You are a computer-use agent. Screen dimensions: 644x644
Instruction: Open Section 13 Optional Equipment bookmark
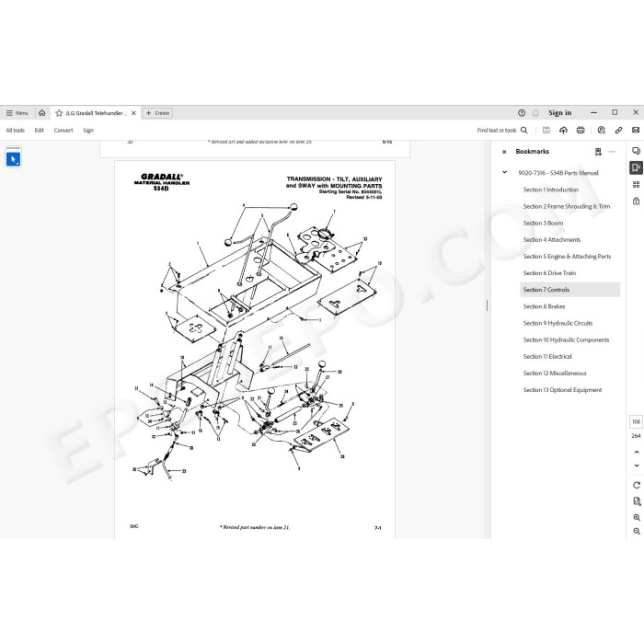[x=562, y=390]
